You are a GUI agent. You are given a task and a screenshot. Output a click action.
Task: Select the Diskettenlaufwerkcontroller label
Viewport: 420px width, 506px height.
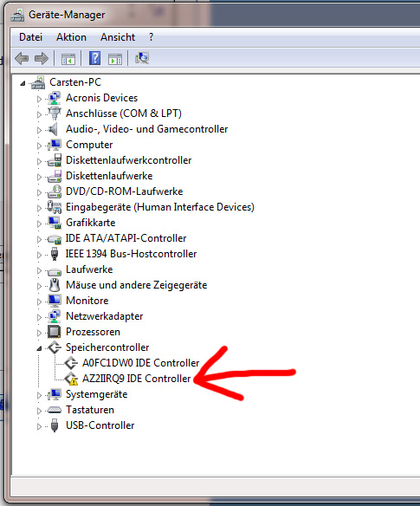pyautogui.click(x=129, y=160)
